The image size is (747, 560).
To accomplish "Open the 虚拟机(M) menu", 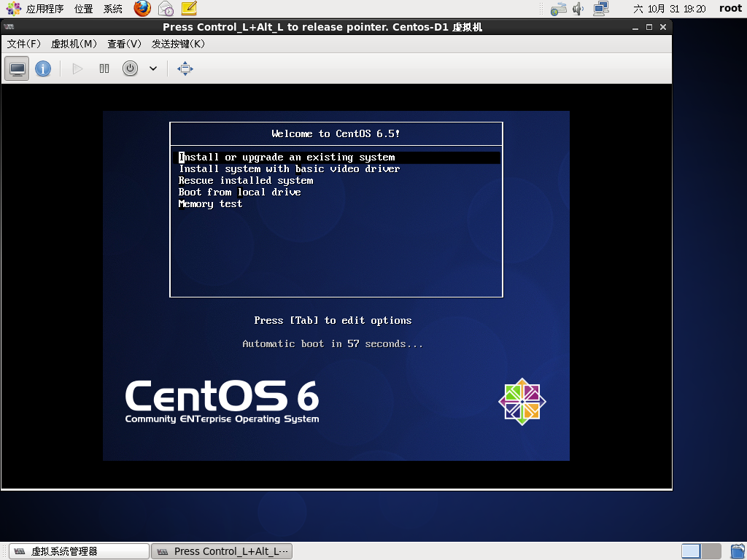I will (74, 44).
